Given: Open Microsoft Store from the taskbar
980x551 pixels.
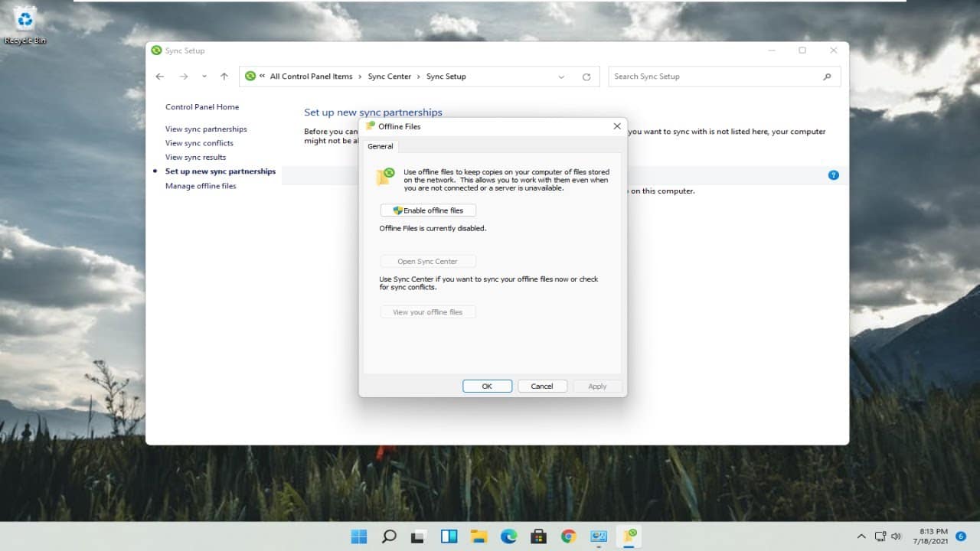Looking at the screenshot, I should pyautogui.click(x=538, y=536).
